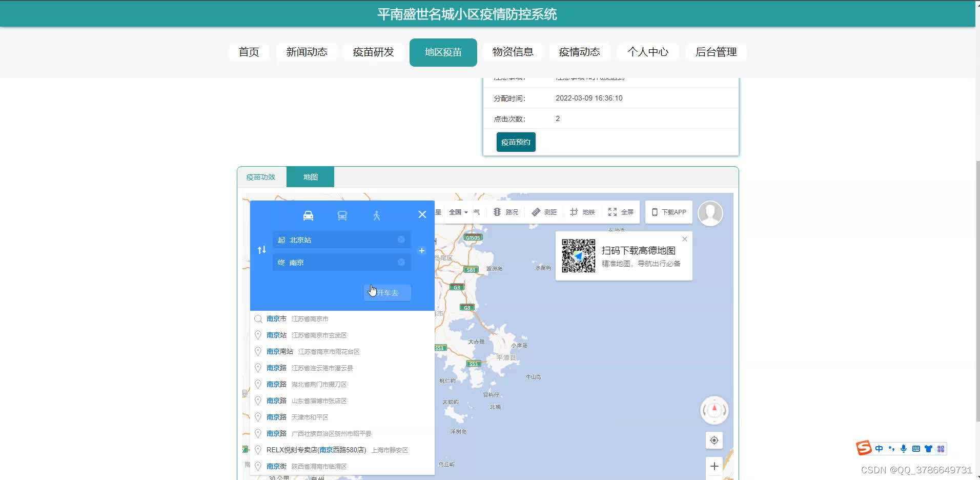The width and height of the screenshot is (980, 480).
Task: Click the search magnifier icon beside 南京市
Action: (x=258, y=319)
